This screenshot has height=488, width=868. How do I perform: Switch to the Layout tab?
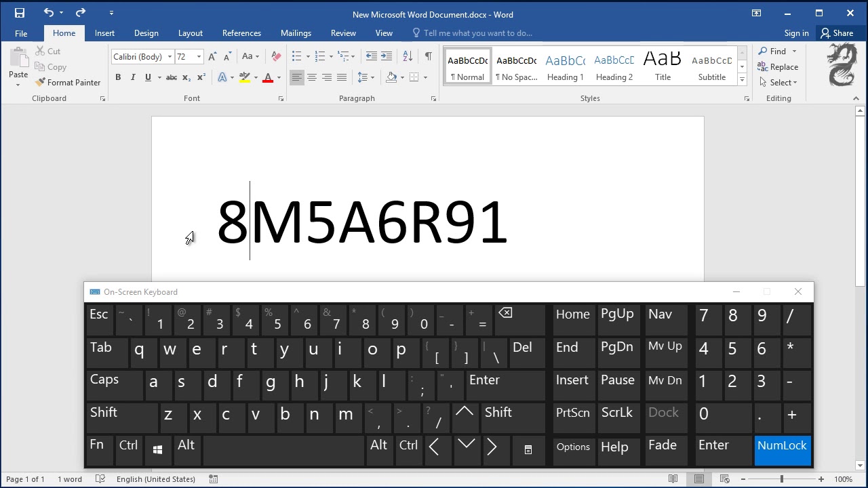pyautogui.click(x=191, y=33)
